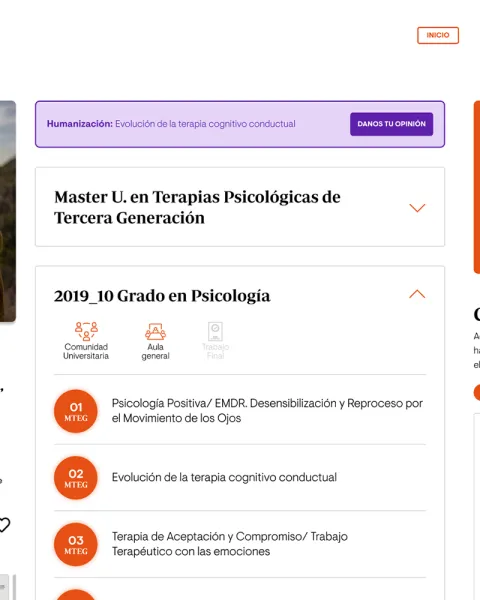The image size is (480, 600).
Task: Open Terapia de Aceptación y Compromiso course
Action: point(230,544)
